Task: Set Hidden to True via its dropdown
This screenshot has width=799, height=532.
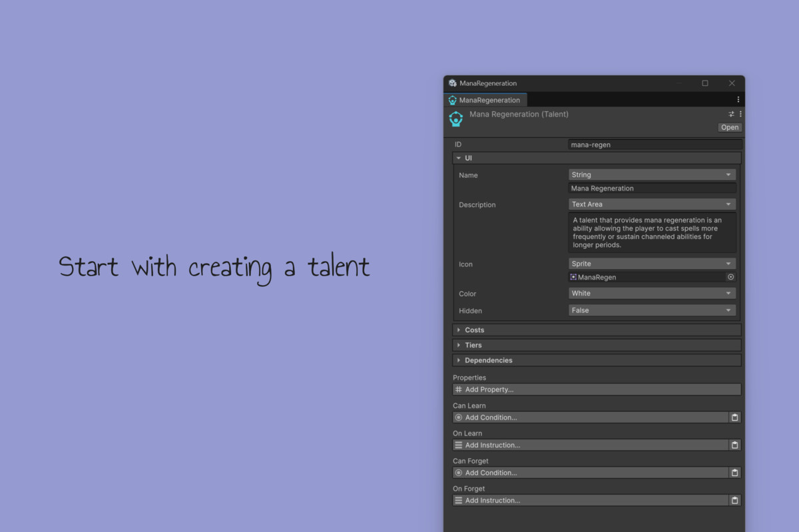Action: point(651,310)
